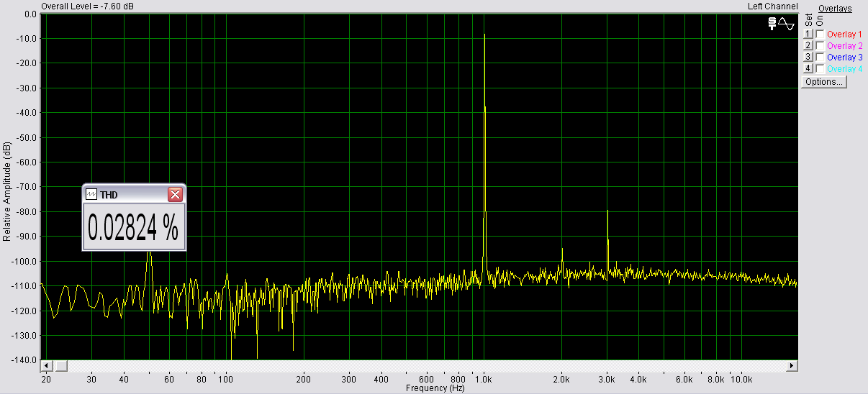Open the overlay Options dialog

824,82
